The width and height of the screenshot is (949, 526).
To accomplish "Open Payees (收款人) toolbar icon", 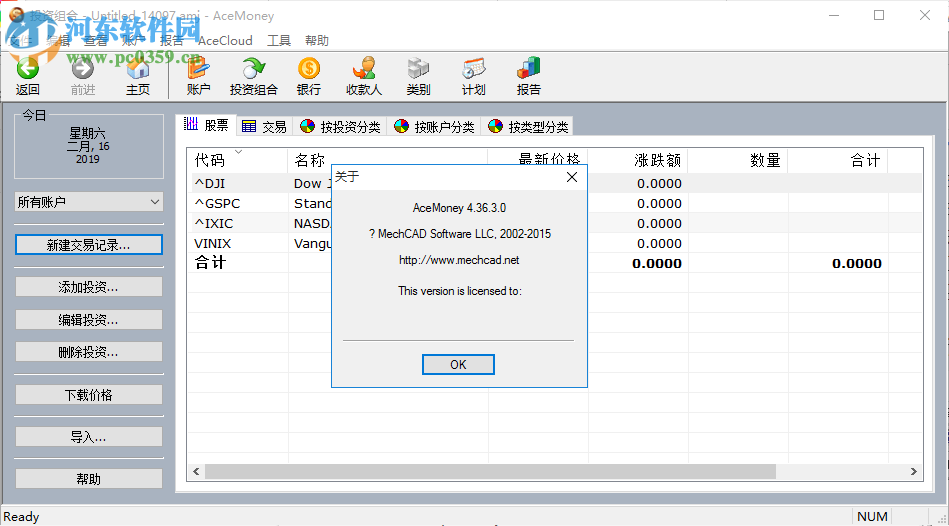I will [364, 68].
